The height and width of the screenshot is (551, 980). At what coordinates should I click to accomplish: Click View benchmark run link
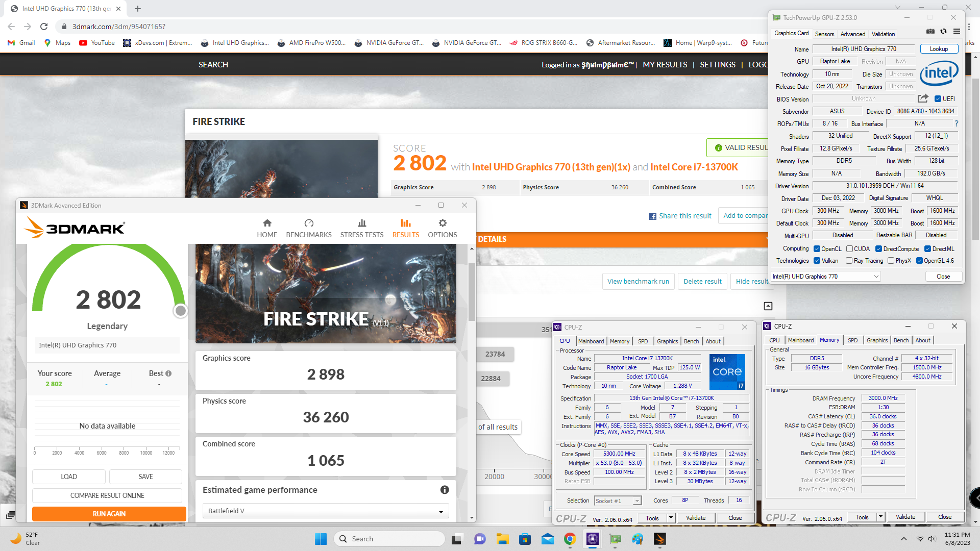pyautogui.click(x=638, y=281)
